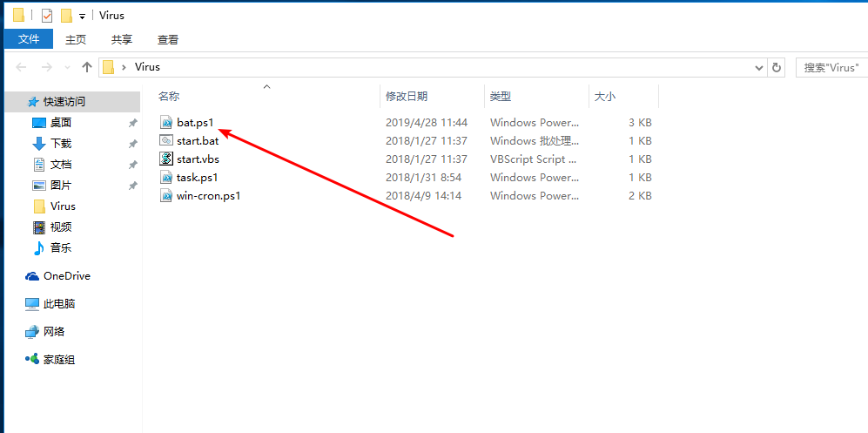
Task: Open the address bar history dropdown
Action: pyautogui.click(x=759, y=68)
